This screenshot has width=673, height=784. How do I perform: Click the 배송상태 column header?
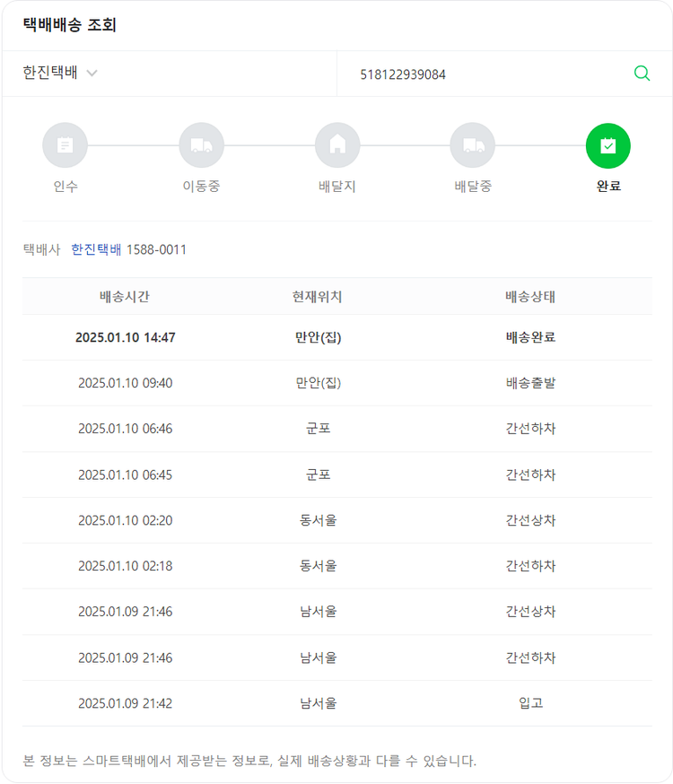530,297
